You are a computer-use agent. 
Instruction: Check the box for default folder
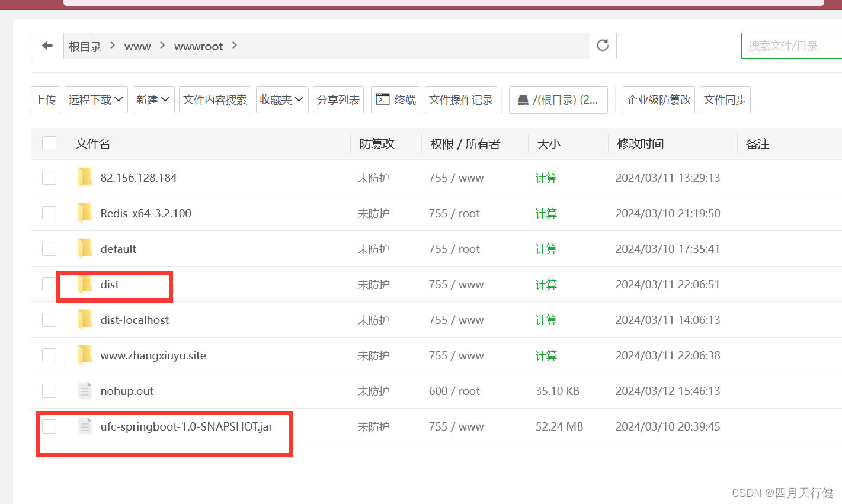[x=49, y=249]
